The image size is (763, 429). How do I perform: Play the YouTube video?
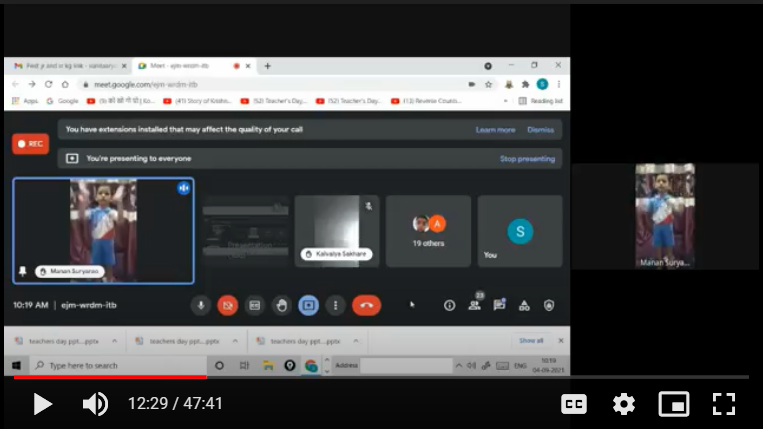[42, 404]
